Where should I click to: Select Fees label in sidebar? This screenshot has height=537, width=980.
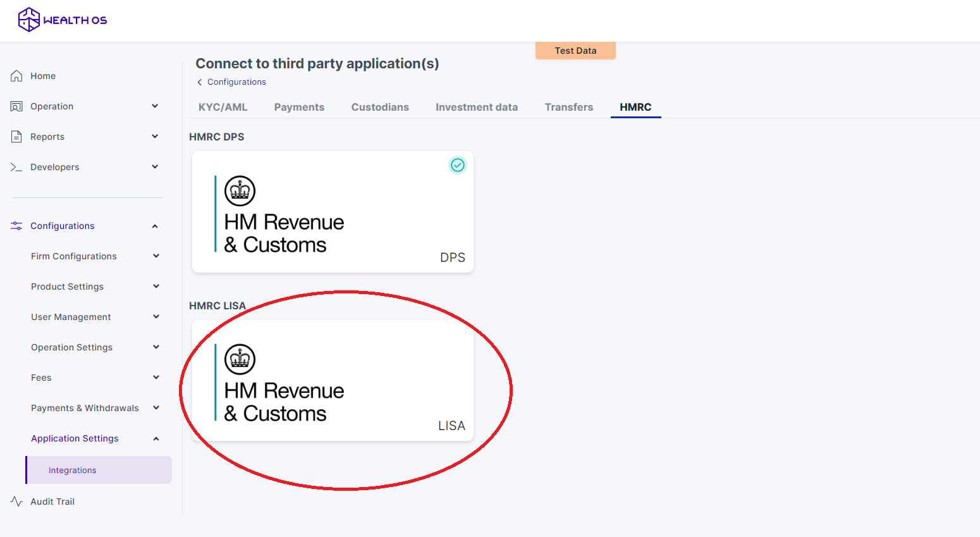(x=41, y=378)
